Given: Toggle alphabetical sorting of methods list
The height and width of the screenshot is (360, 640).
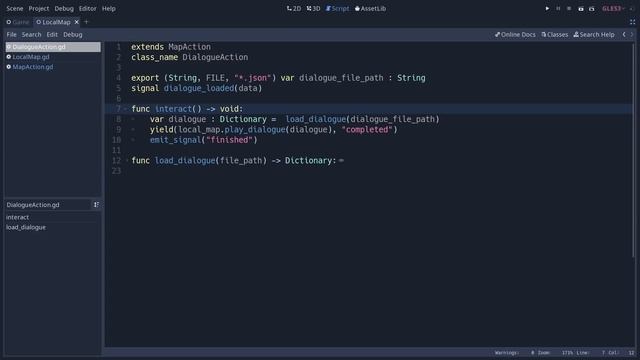Looking at the screenshot, I should tap(96, 205).
